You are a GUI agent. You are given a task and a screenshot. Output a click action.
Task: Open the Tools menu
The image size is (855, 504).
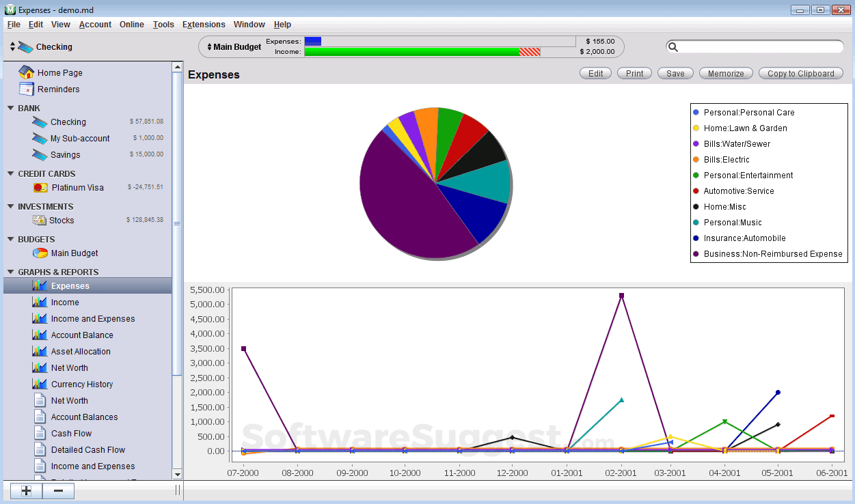click(163, 25)
